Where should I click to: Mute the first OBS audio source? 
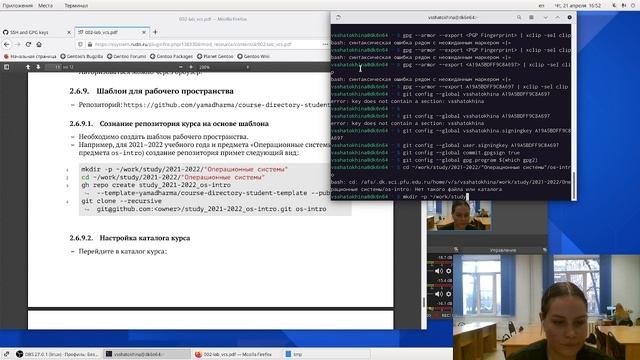click(438, 271)
